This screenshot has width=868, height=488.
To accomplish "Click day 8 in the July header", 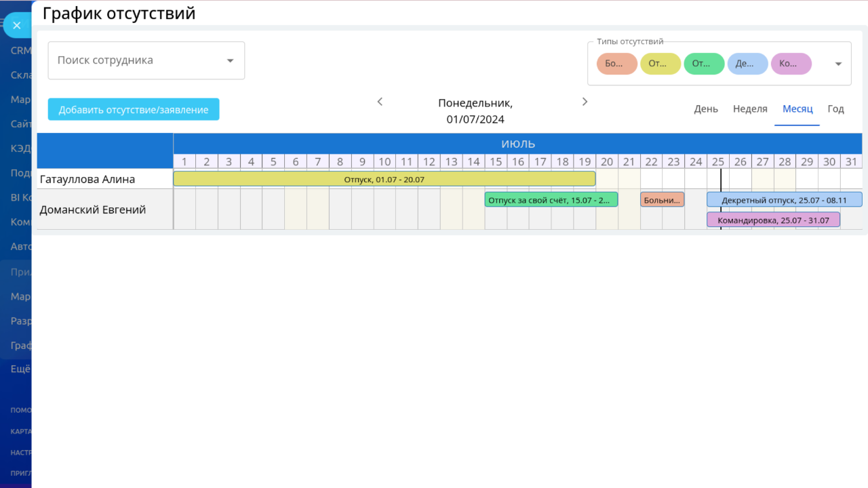I will pyautogui.click(x=340, y=161).
